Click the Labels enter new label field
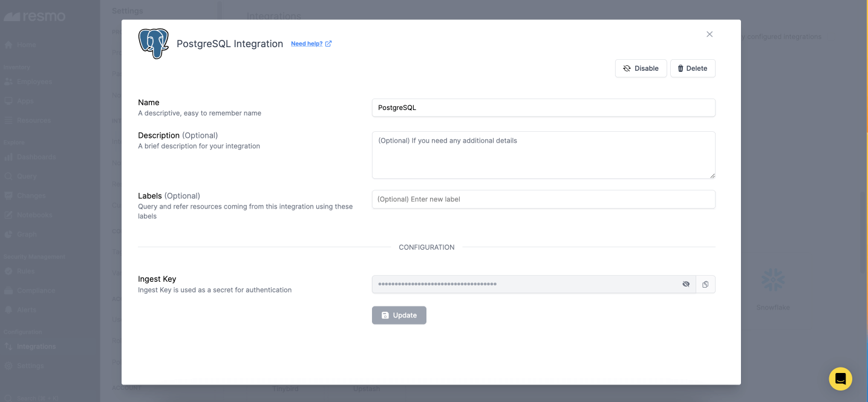The height and width of the screenshot is (402, 868). (x=543, y=199)
